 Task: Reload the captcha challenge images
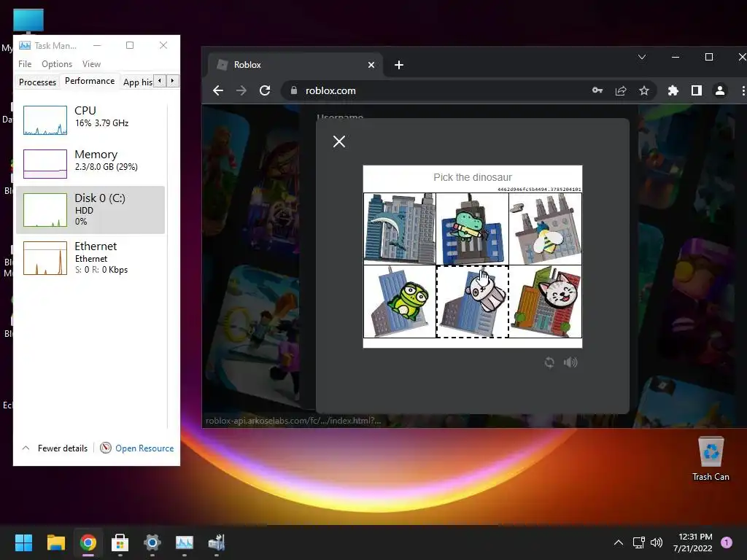tap(549, 362)
